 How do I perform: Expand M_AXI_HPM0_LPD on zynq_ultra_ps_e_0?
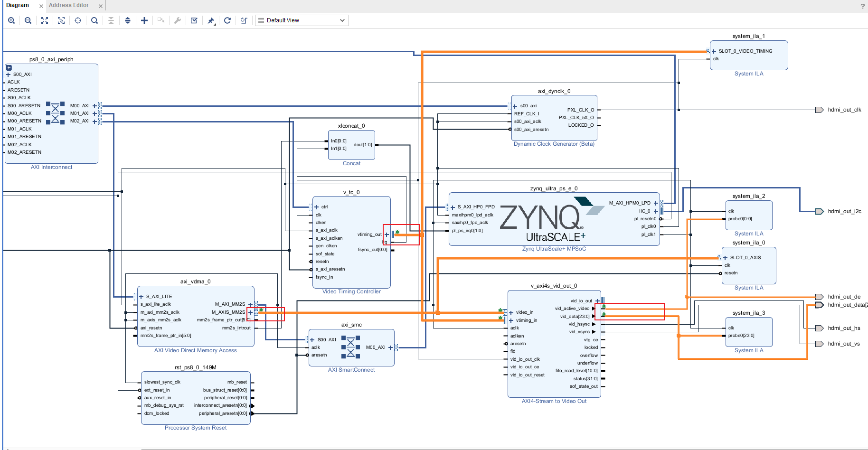(656, 203)
